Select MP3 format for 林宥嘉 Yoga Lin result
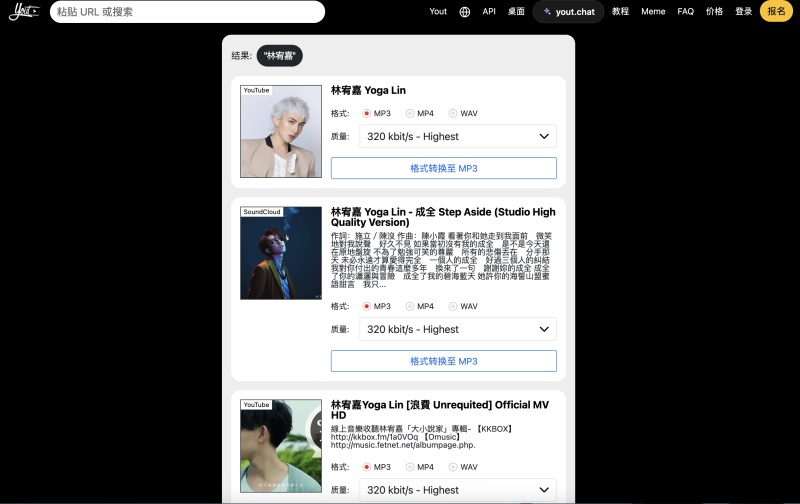The image size is (800, 504). (366, 113)
